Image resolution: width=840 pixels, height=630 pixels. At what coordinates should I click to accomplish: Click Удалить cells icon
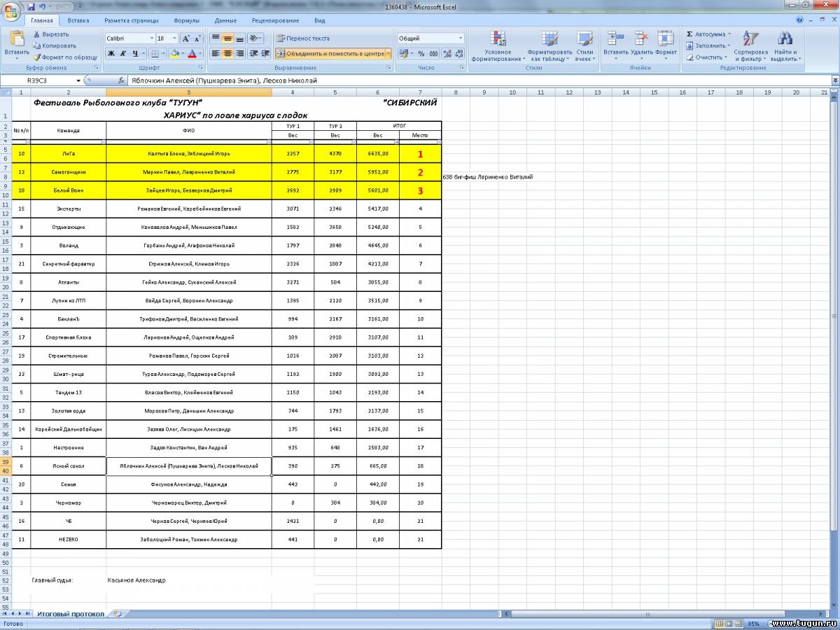point(641,46)
